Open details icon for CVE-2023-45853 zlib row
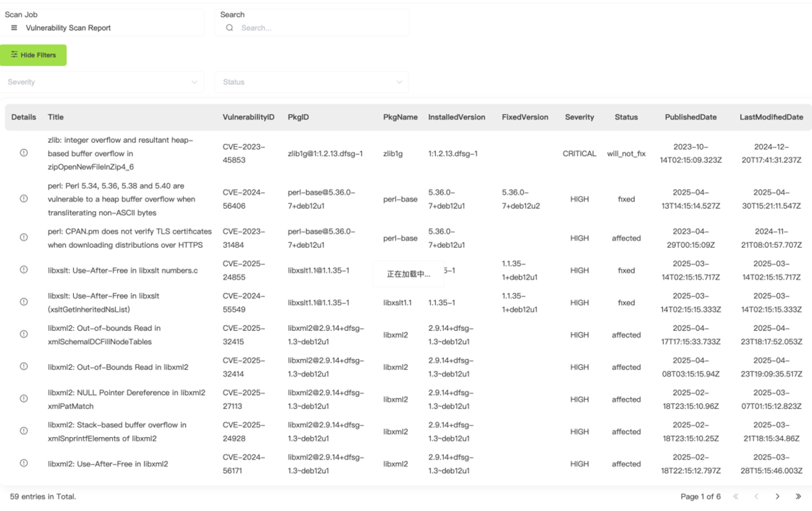Image resolution: width=812 pixels, height=511 pixels. tap(24, 153)
